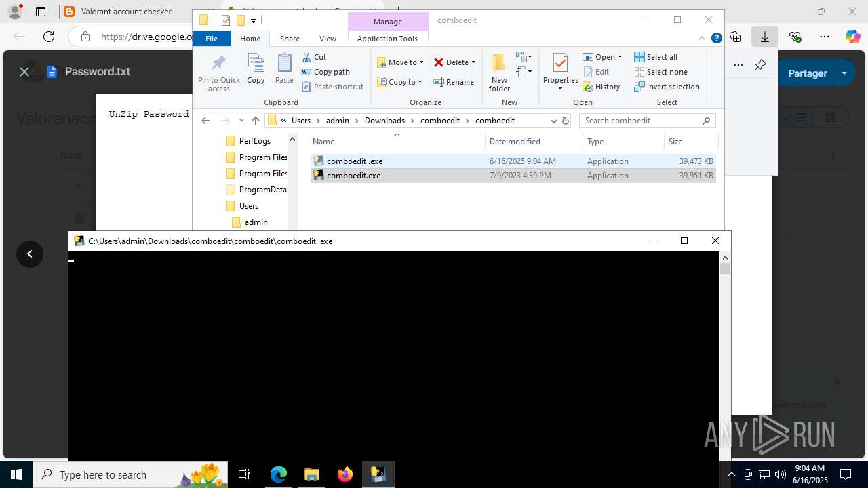Open the Copy to dropdown
The width and height of the screenshot is (868, 488).
[x=399, y=82]
